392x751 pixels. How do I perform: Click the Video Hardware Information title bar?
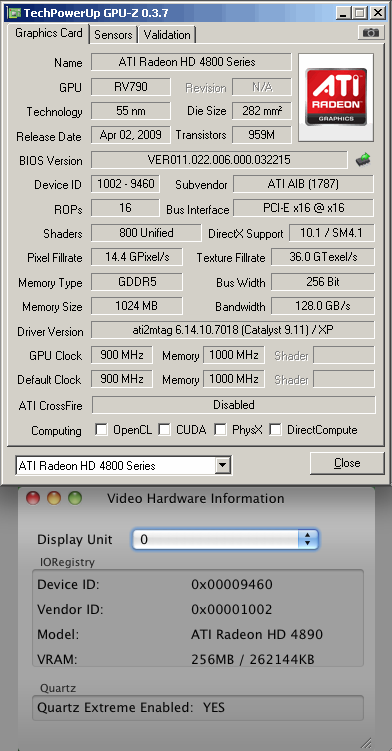click(x=196, y=498)
